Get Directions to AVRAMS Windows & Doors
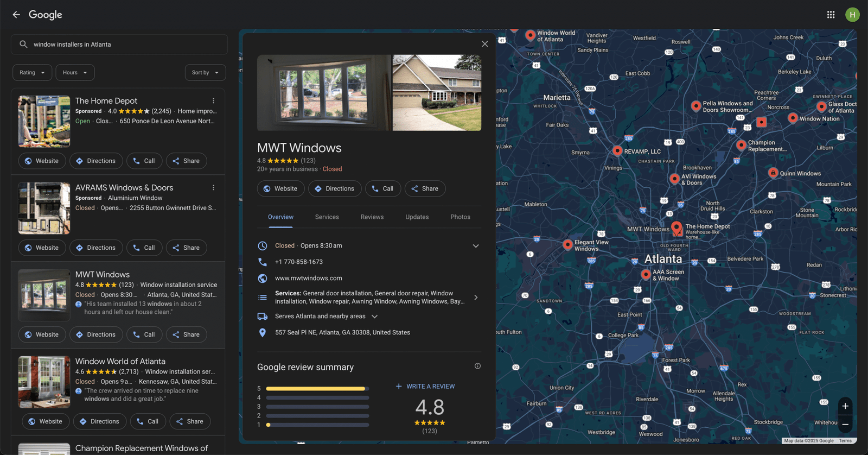This screenshot has width=868, height=455. coord(96,248)
